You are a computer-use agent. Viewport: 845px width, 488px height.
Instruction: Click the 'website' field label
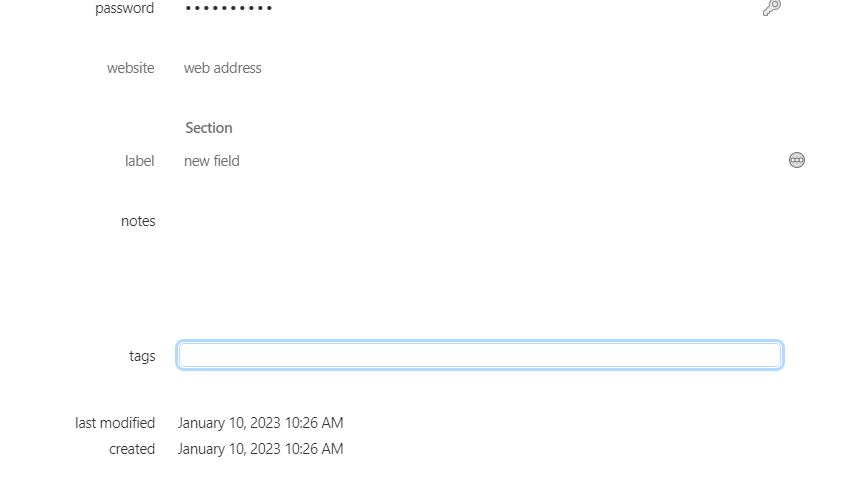131,68
